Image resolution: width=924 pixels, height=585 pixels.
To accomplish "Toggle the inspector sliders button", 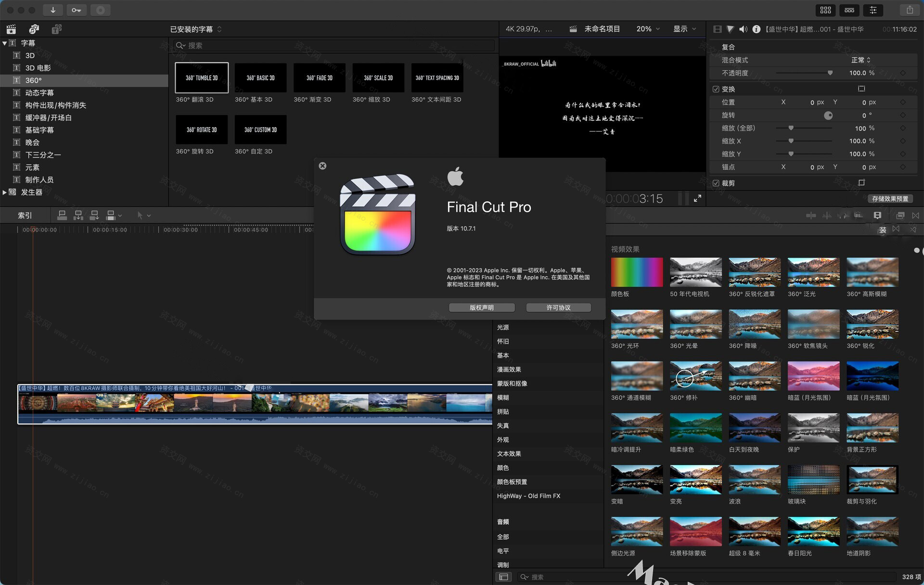I will (x=873, y=10).
